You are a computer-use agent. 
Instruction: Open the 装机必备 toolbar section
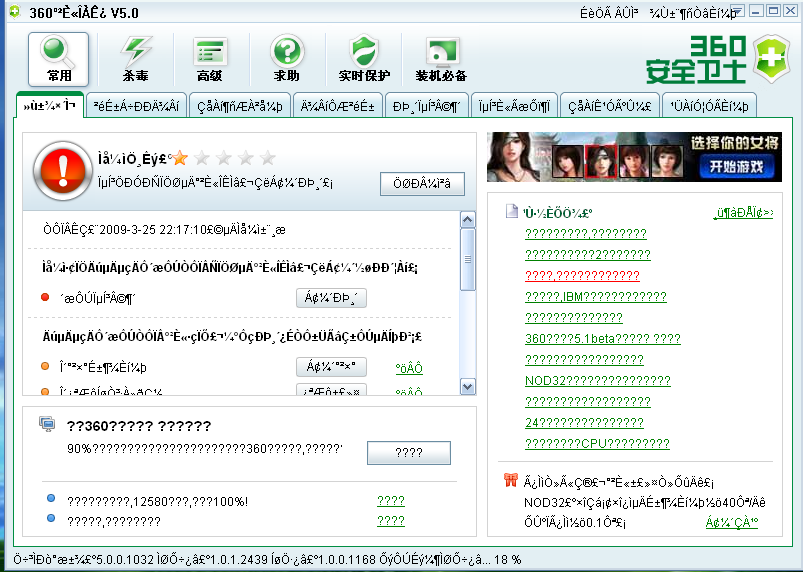click(441, 59)
